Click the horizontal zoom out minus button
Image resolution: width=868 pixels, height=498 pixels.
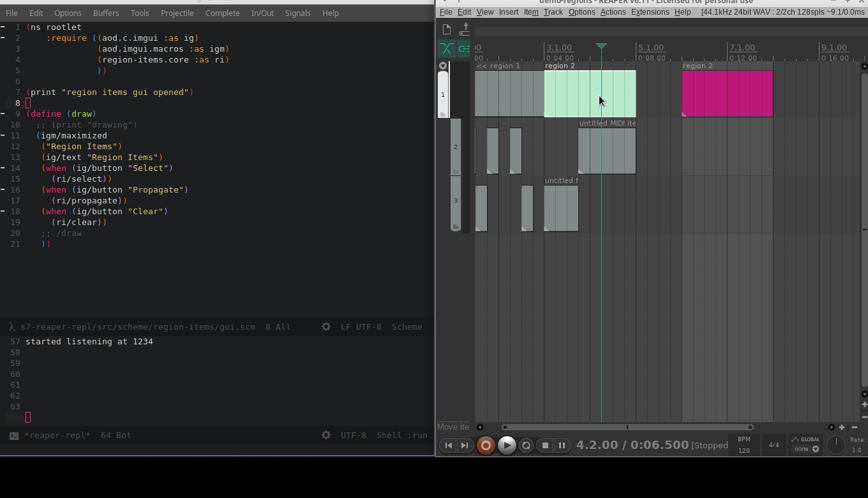tap(855, 427)
